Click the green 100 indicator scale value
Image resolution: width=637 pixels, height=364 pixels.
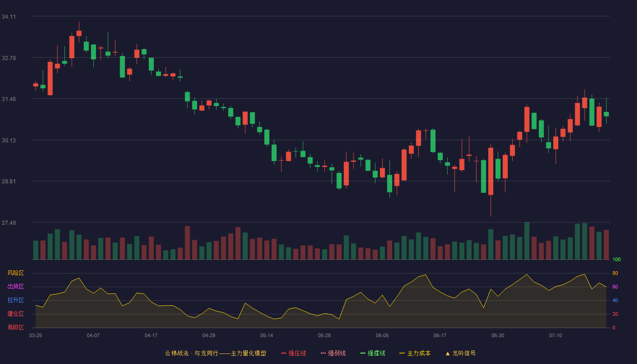[x=617, y=259]
